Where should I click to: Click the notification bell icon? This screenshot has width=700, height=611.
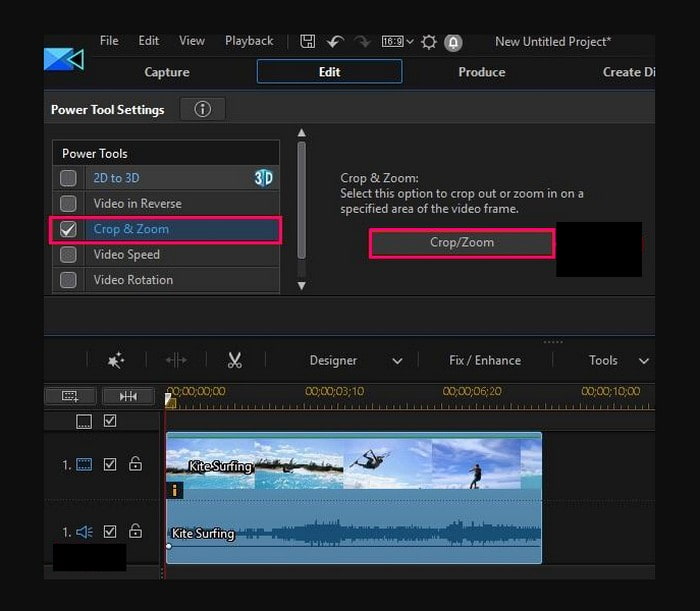(452, 42)
